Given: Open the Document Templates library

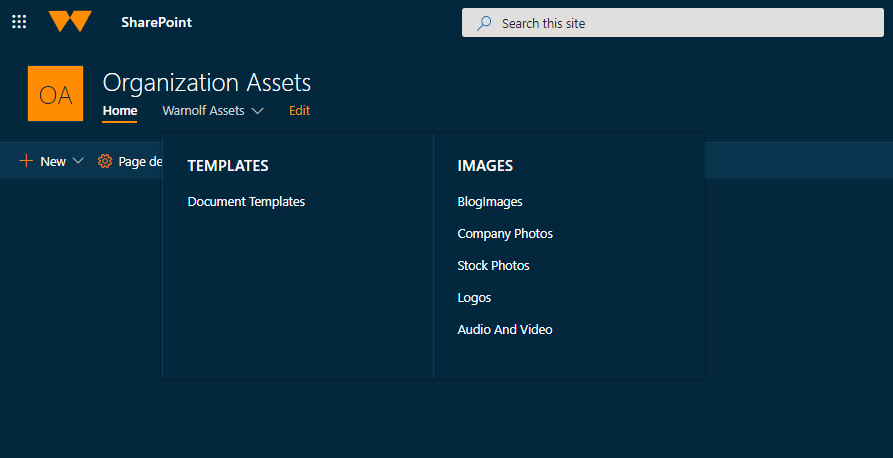Looking at the screenshot, I should (246, 202).
